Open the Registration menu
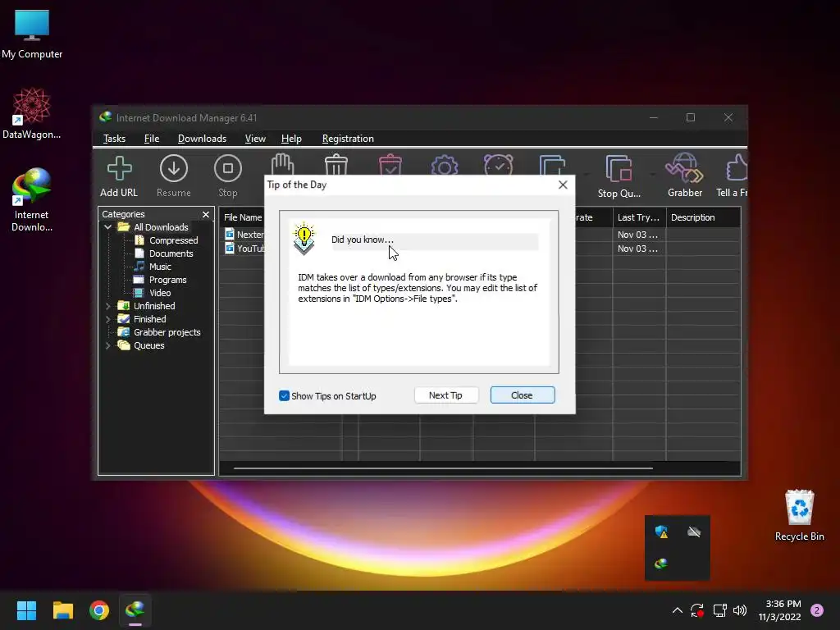The width and height of the screenshot is (840, 630). pos(348,139)
